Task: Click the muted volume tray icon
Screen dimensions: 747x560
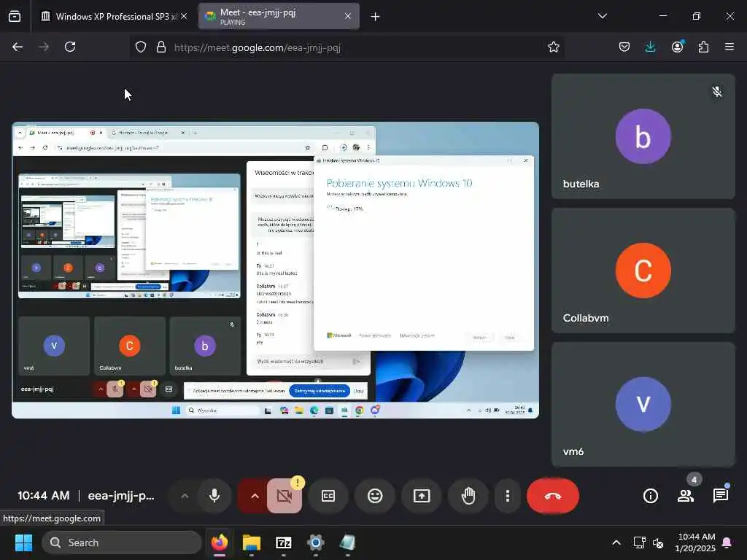Action: click(658, 542)
